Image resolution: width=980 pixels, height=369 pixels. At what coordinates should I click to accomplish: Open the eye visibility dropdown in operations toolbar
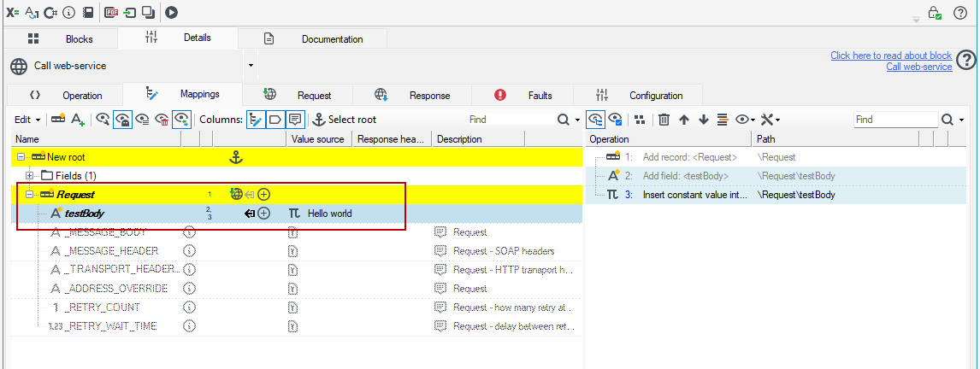(745, 120)
